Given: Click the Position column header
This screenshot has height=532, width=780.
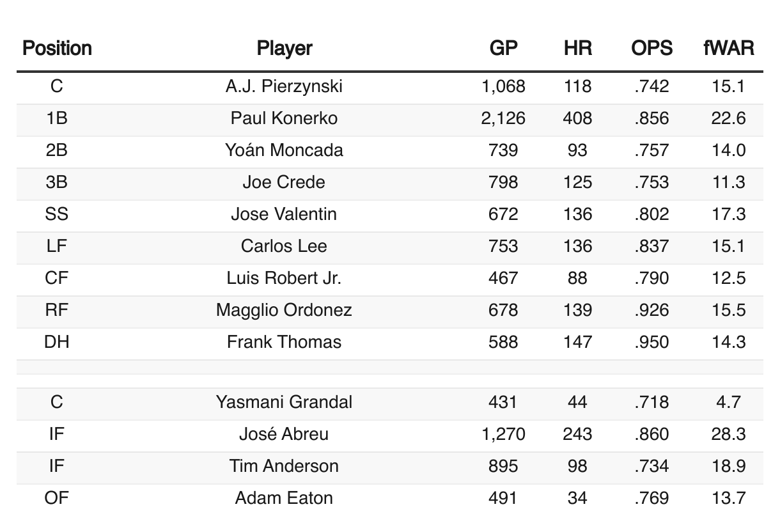Looking at the screenshot, I should (x=57, y=48).
